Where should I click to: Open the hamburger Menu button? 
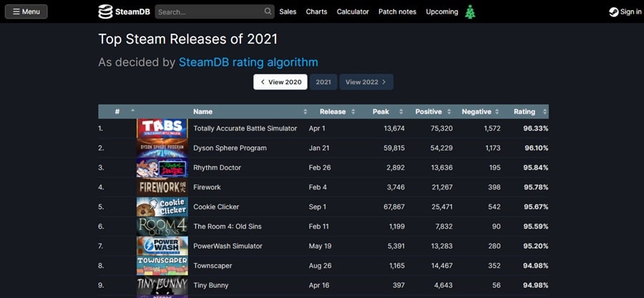point(26,11)
